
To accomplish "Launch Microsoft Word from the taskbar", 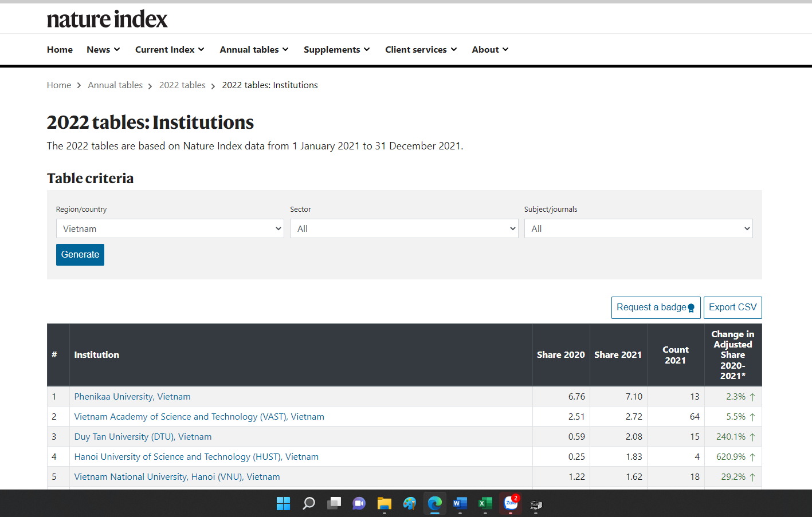I will coord(460,503).
